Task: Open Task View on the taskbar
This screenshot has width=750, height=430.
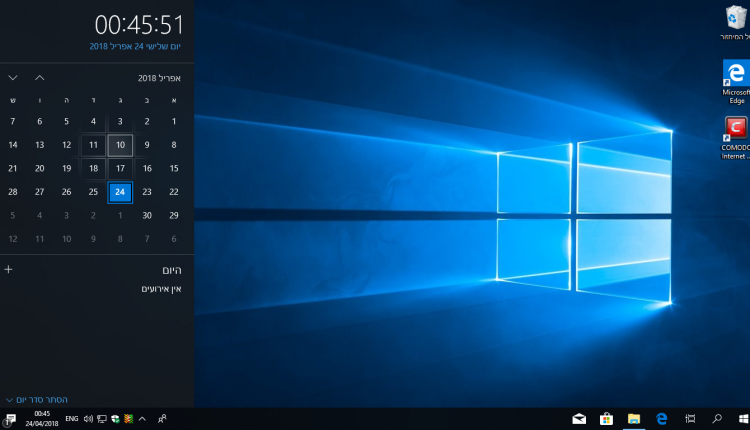Action: point(690,419)
